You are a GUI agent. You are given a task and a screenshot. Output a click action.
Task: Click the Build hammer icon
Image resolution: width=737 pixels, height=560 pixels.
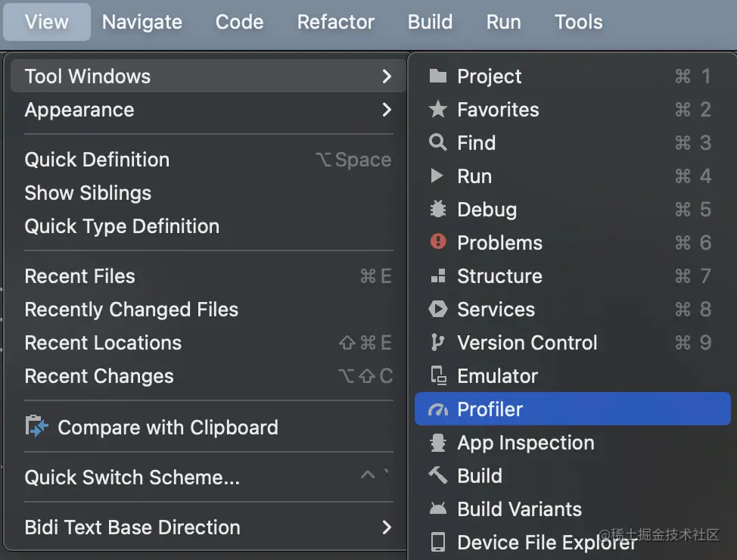pyautogui.click(x=437, y=476)
